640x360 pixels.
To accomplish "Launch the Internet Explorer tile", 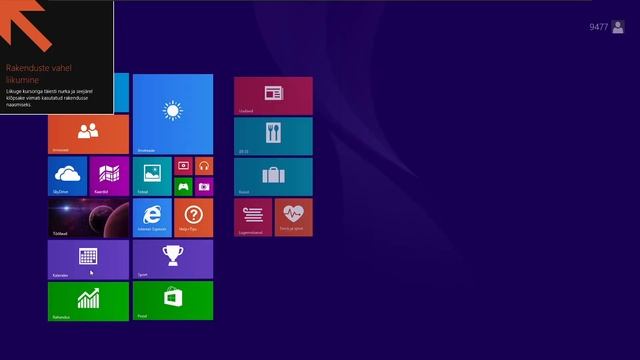I will pos(152,218).
